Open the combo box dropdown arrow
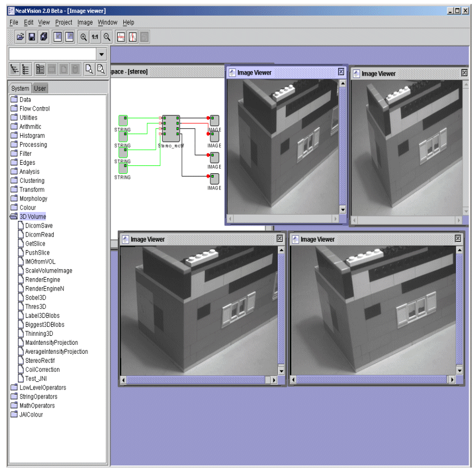Viewport: 476px width, 471px height. tap(101, 54)
